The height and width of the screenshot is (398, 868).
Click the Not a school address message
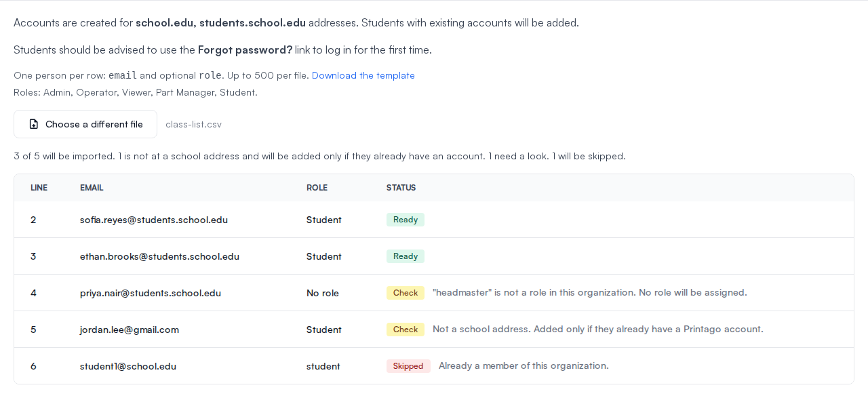(598, 330)
